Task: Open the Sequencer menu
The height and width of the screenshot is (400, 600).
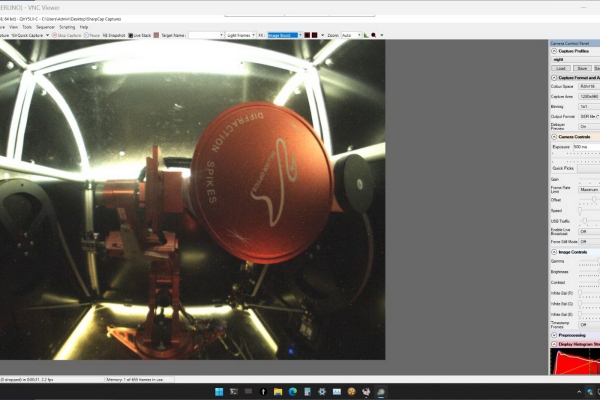Action: click(46, 27)
